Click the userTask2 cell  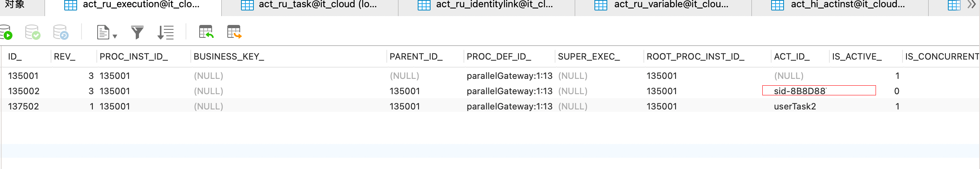(x=795, y=106)
